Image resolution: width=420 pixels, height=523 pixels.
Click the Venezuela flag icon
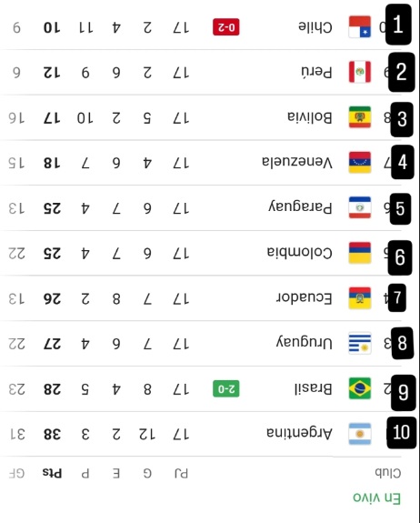360,163
